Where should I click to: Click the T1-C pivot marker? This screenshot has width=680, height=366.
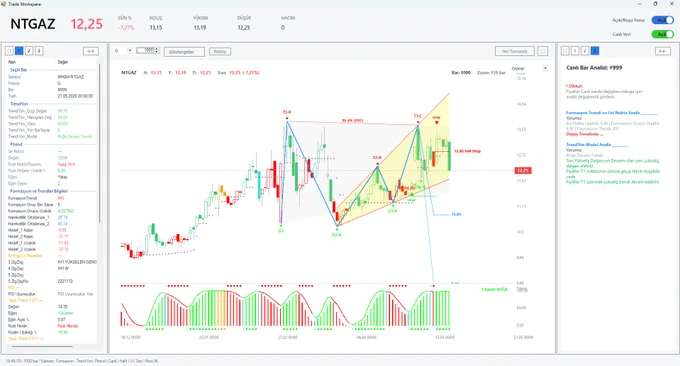(417, 116)
